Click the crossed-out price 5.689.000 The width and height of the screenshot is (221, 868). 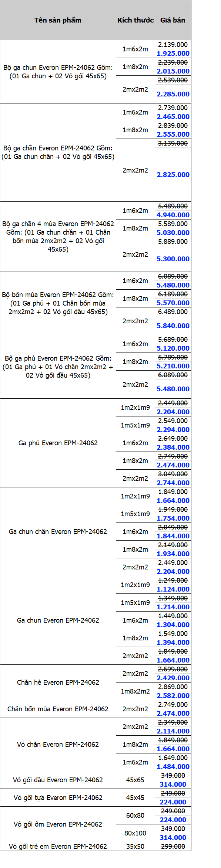click(x=173, y=339)
